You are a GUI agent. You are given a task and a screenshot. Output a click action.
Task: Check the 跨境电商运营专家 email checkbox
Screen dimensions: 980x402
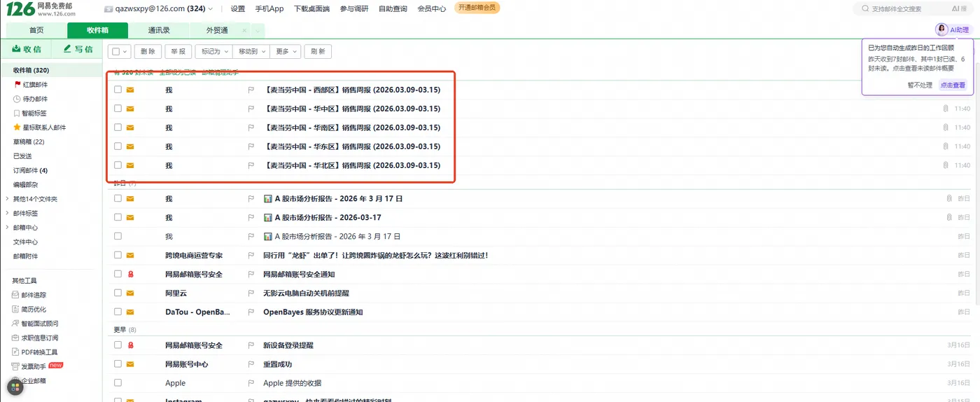[x=118, y=256]
